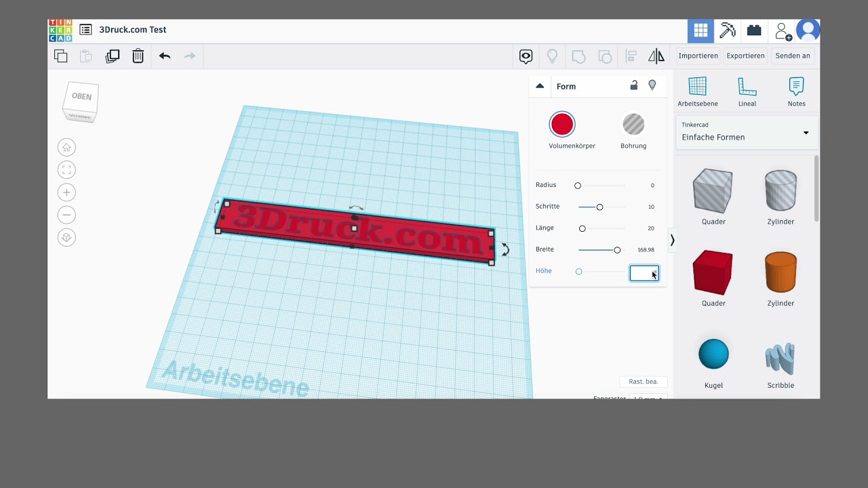Image resolution: width=868 pixels, height=488 pixels.
Task: Zoom in with the plus circle icon
Action: [x=66, y=192]
